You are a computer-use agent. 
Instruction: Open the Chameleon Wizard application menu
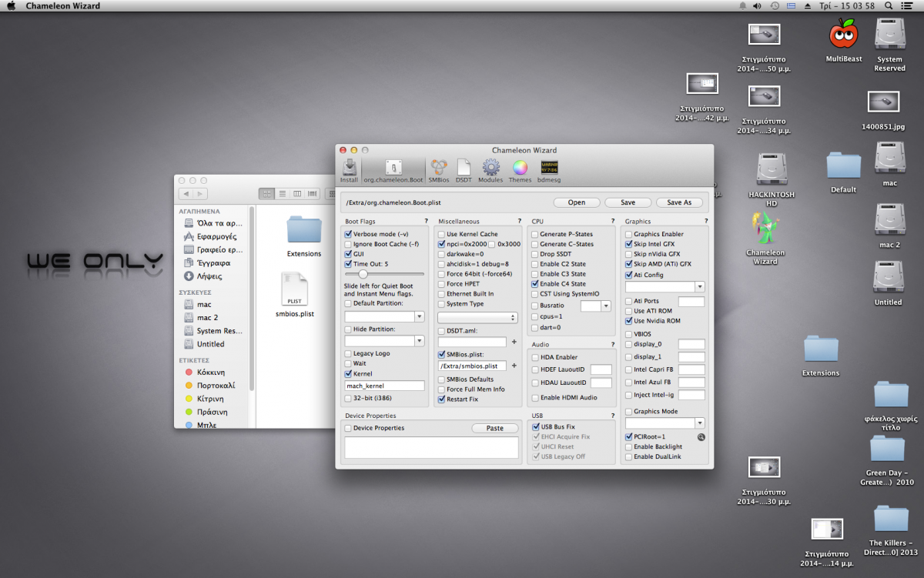point(62,6)
